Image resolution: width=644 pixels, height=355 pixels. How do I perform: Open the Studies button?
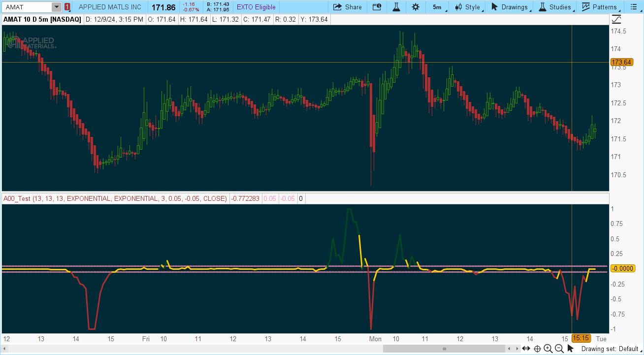click(x=555, y=7)
